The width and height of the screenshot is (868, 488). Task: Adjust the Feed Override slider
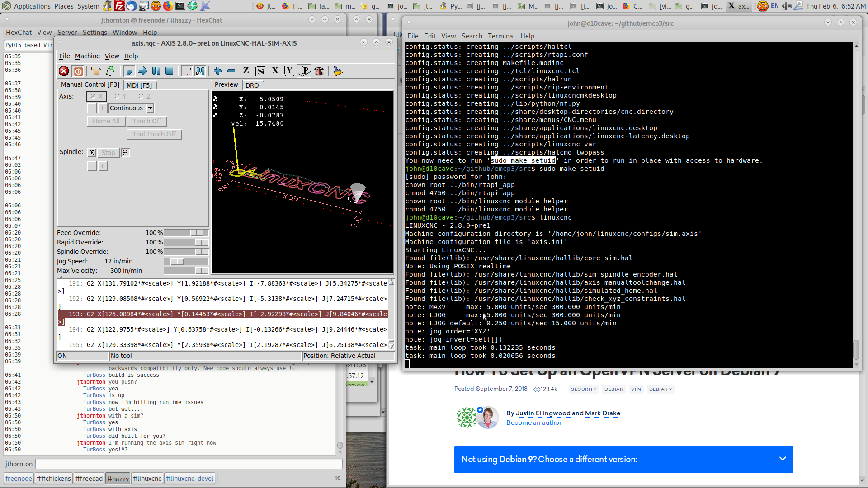(186, 233)
